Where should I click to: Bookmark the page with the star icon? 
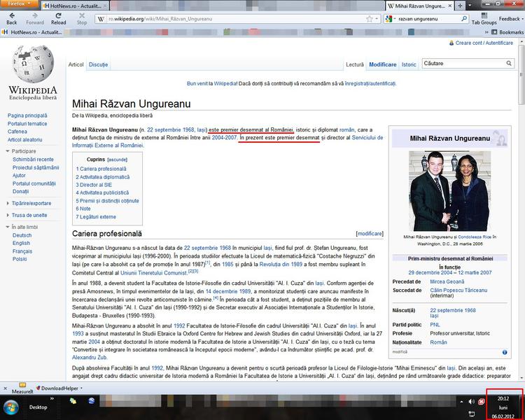coord(370,19)
